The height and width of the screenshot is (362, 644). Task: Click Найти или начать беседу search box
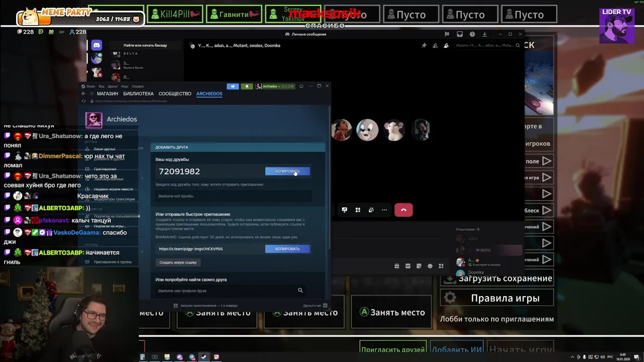click(145, 45)
